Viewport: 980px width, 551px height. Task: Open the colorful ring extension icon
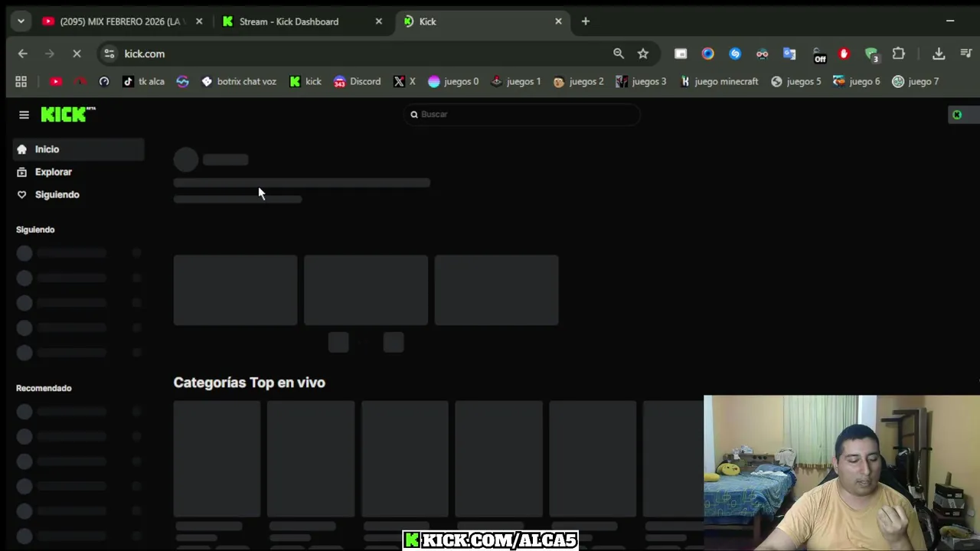coord(707,54)
